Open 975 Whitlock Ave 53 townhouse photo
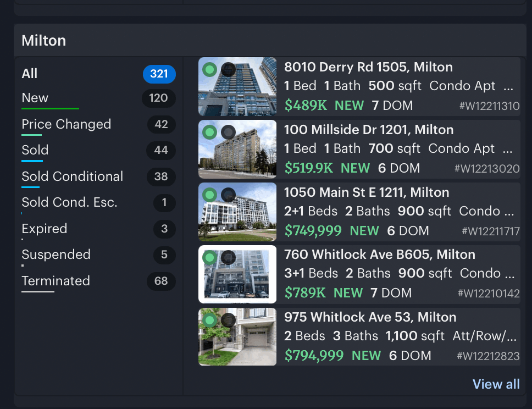532x409 pixels. pos(237,336)
